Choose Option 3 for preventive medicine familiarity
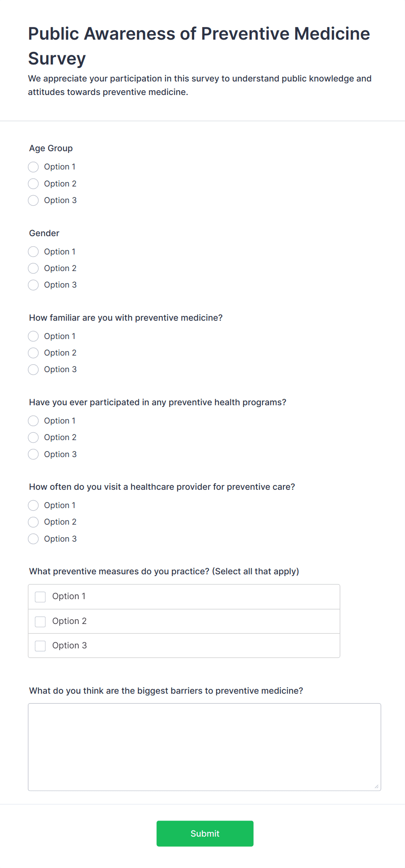Viewport: 405px width, 868px height. click(34, 370)
